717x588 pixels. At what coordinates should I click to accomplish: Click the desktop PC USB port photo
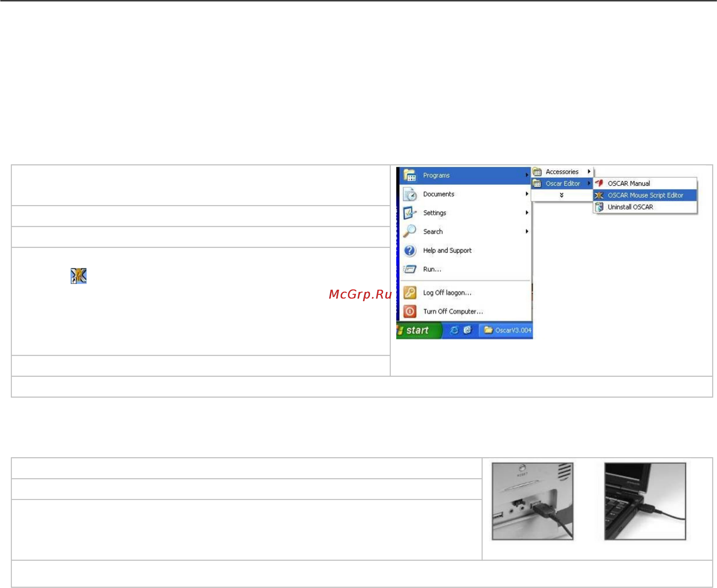pyautogui.click(x=533, y=501)
